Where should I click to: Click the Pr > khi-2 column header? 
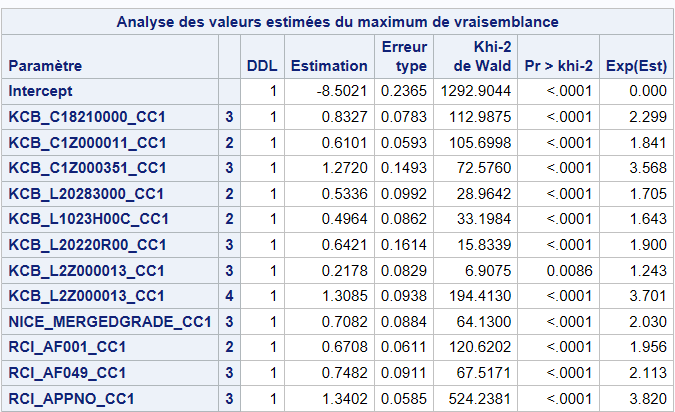pyautogui.click(x=558, y=66)
